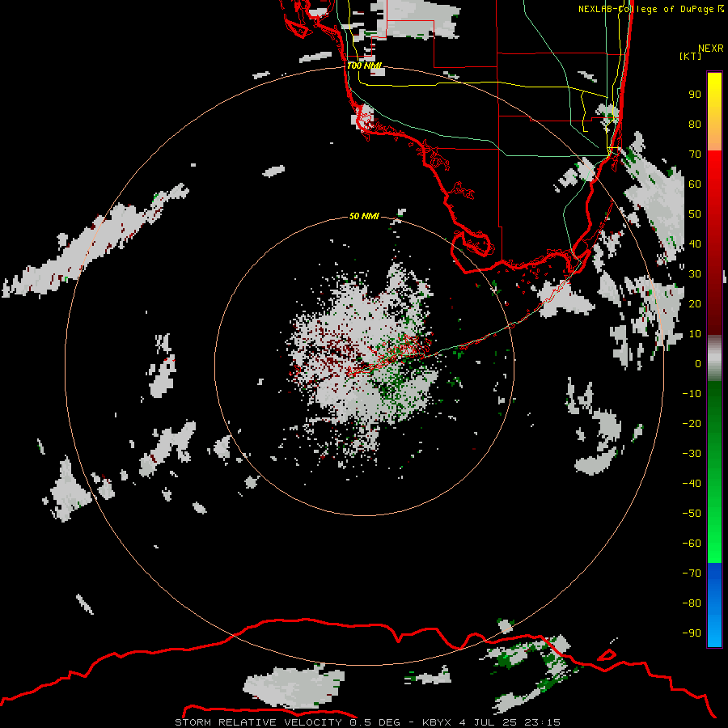The image size is (728, 728).
Task: Click the 70 value on the color scale
Action: (695, 154)
